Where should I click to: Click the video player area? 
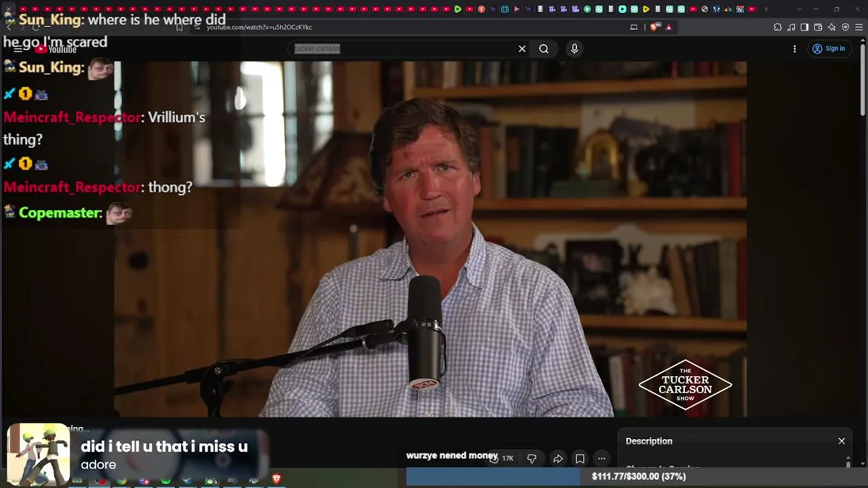point(430,239)
